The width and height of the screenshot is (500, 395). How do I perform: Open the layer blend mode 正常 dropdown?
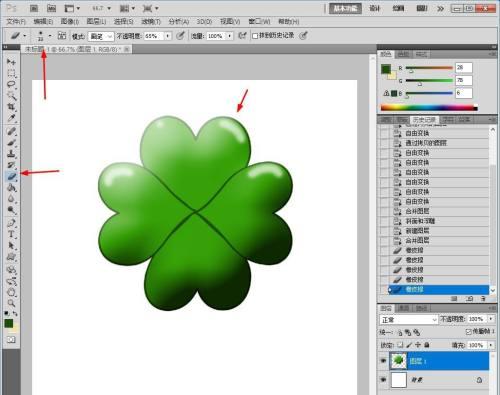pyautogui.click(x=408, y=319)
